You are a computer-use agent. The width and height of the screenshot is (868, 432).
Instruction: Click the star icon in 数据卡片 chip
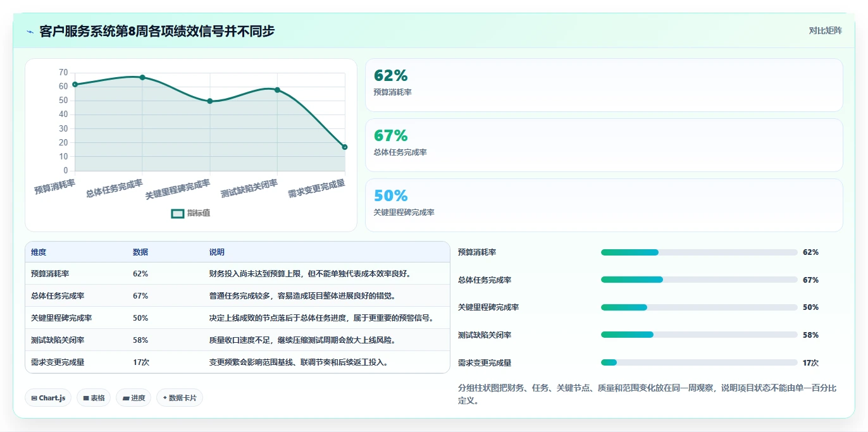click(x=164, y=398)
